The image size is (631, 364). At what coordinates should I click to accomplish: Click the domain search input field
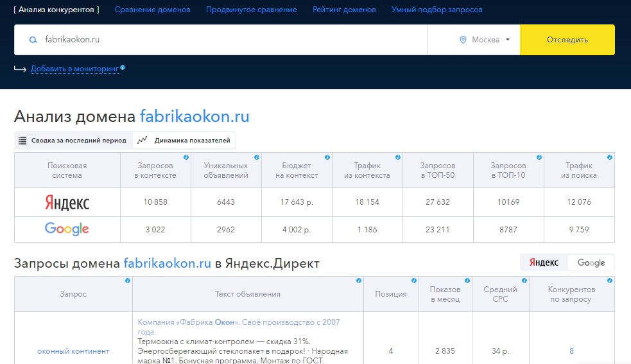pos(221,39)
